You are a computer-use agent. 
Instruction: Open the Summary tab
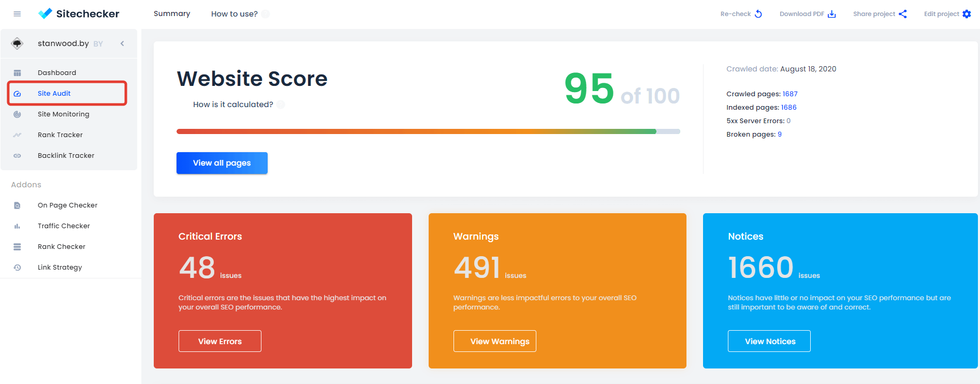[172, 14]
